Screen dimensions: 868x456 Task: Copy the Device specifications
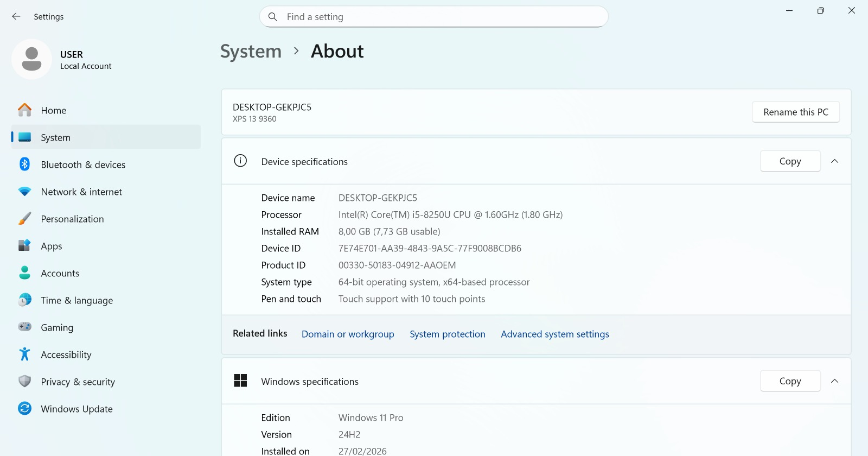[x=790, y=161]
